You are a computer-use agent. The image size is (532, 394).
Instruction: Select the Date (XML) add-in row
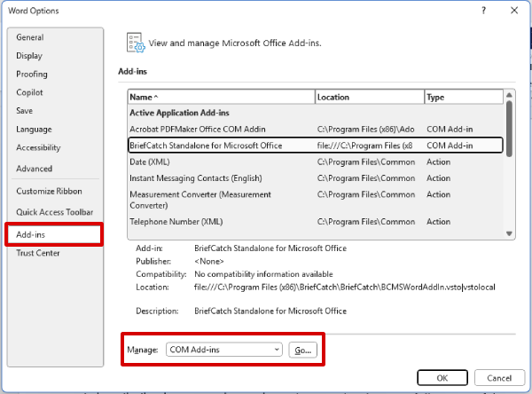point(316,162)
